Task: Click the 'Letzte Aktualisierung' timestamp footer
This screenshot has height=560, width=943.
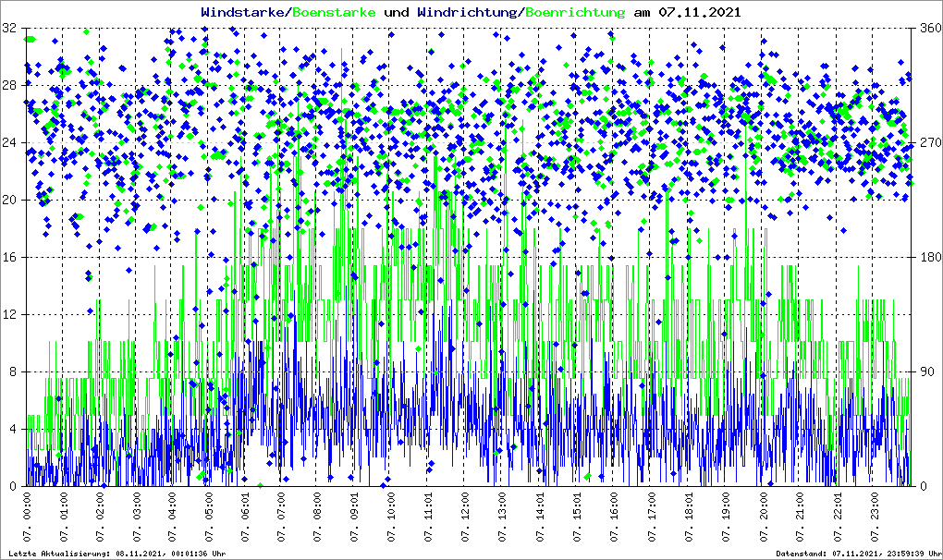Action: [x=117, y=554]
